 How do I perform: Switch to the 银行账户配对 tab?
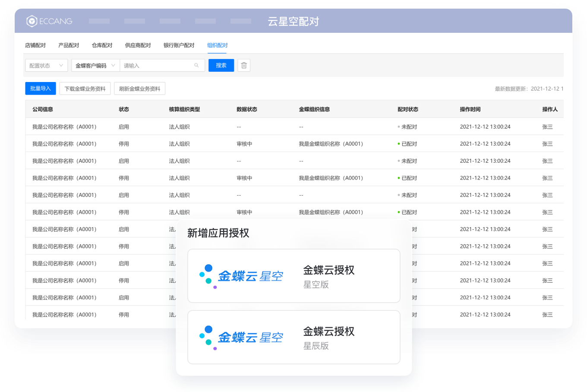click(179, 45)
